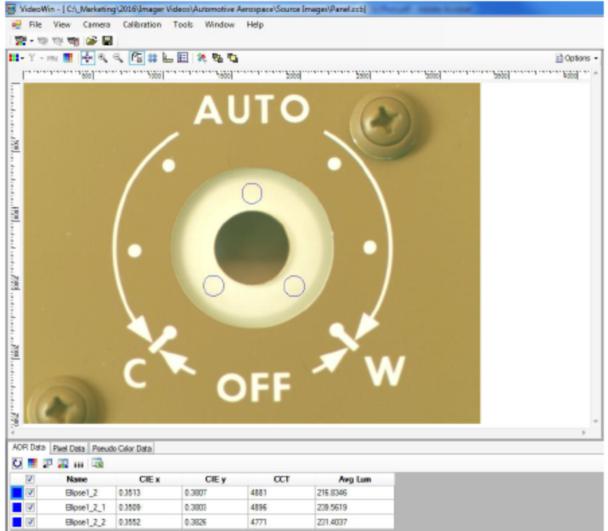Screen dimensions: 608x531
Task: Click the zoom in magnifier icon
Action: coord(103,58)
